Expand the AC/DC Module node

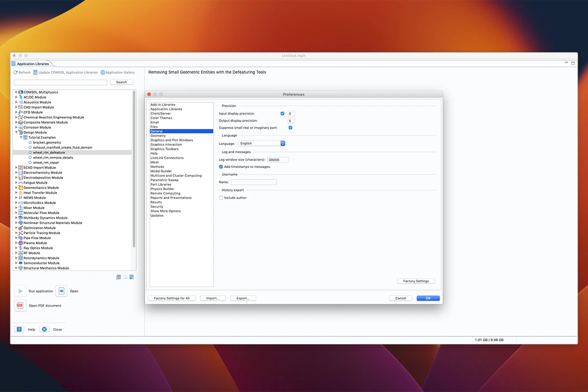click(x=16, y=97)
